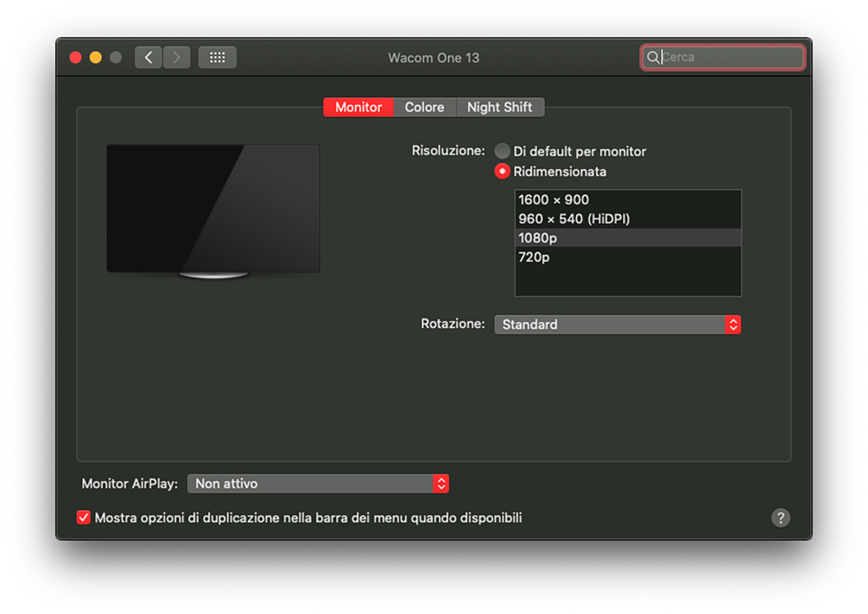Click the magnifying glass search icon

(653, 57)
